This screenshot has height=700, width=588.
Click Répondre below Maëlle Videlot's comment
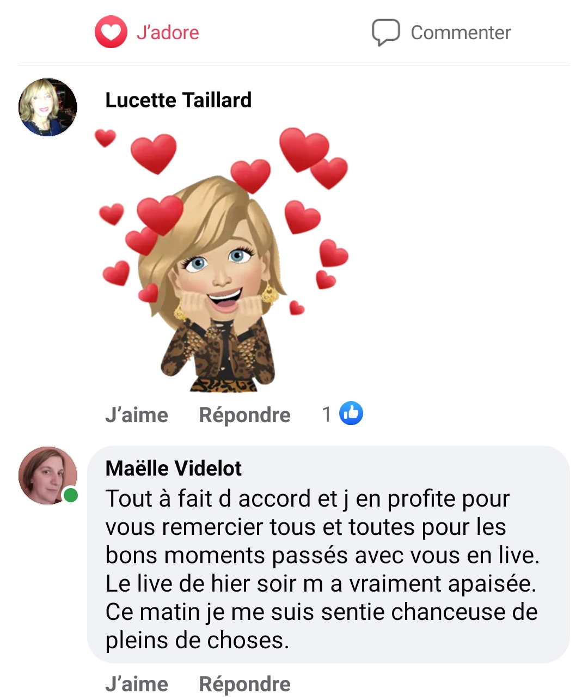[244, 684]
